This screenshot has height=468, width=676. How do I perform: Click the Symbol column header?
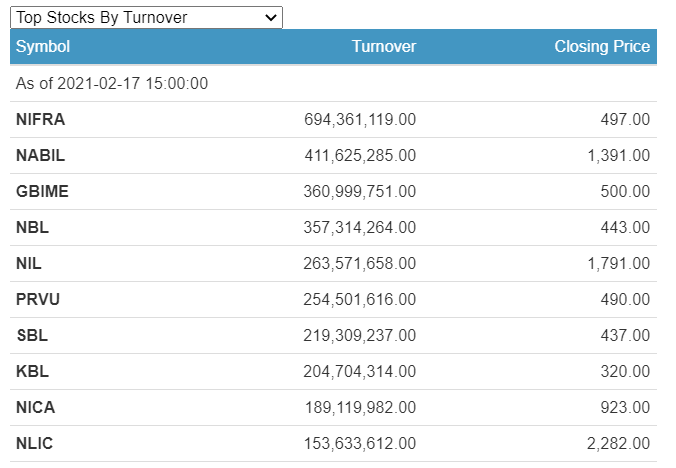coord(43,46)
